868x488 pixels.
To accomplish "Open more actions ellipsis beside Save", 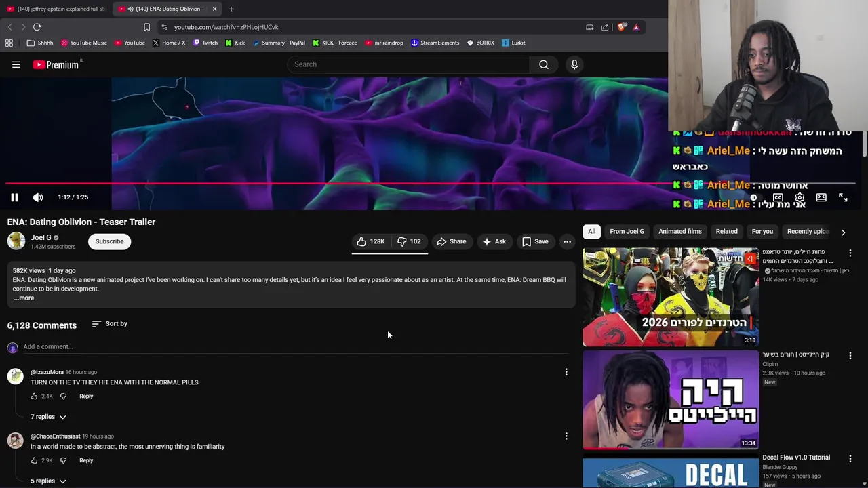I will pyautogui.click(x=567, y=241).
